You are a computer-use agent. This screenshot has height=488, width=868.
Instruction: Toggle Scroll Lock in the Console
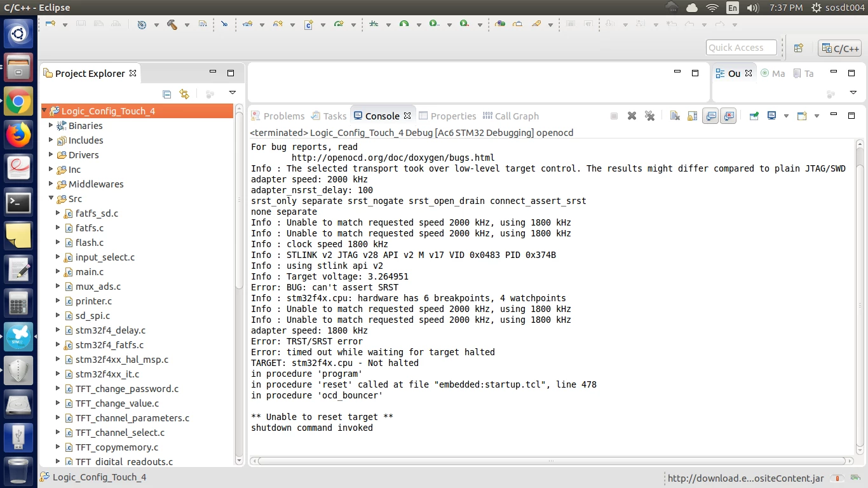point(693,116)
